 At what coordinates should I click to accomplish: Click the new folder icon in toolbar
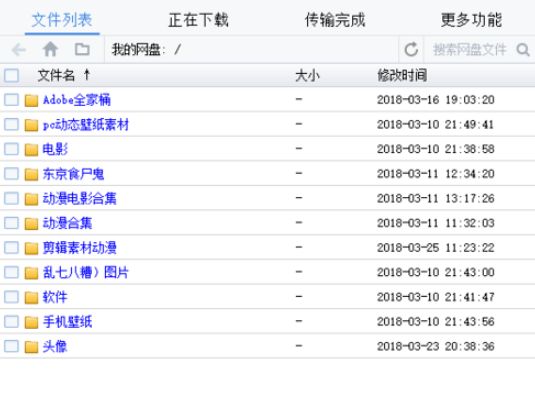tap(82, 49)
